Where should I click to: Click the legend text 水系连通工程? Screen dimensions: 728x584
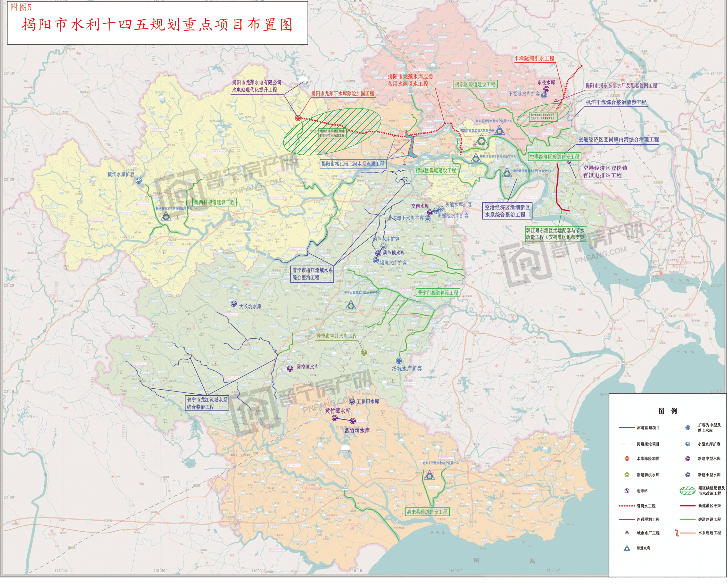[x=710, y=533]
